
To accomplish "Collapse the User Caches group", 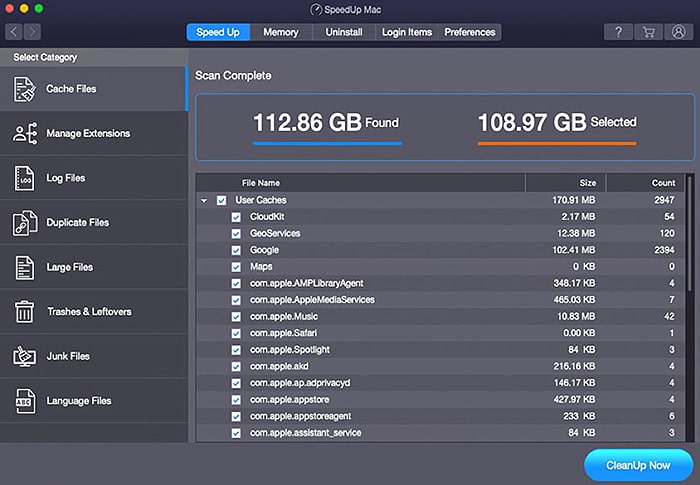I will coord(204,201).
